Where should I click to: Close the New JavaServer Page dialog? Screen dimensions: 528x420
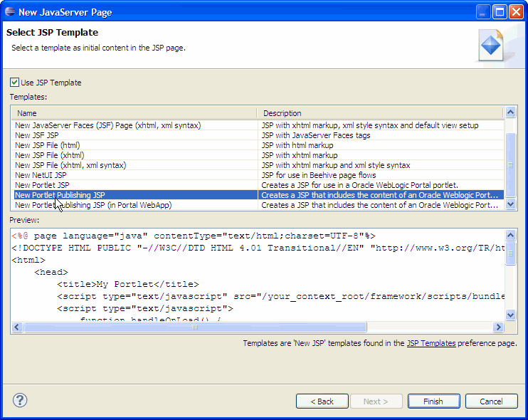(x=516, y=12)
